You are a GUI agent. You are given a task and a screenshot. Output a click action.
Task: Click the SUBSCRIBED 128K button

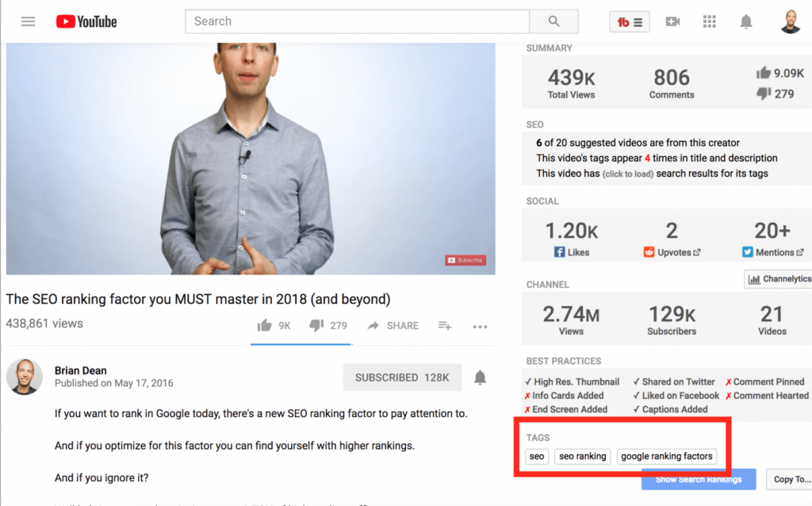point(402,378)
